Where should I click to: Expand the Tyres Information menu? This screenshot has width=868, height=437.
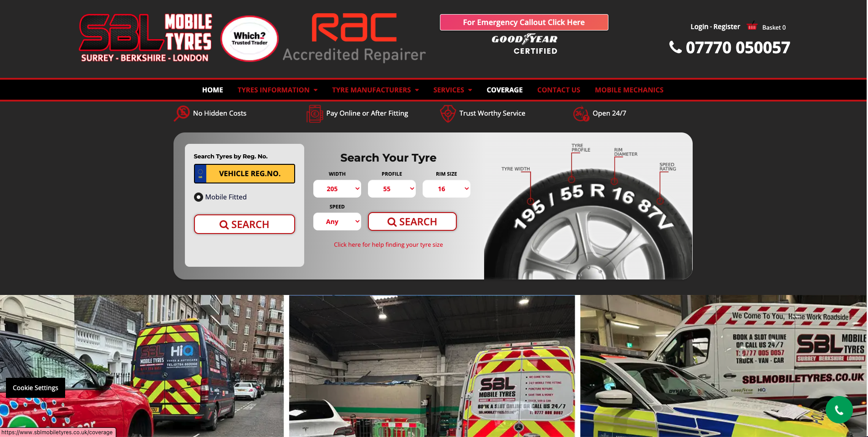tap(277, 90)
